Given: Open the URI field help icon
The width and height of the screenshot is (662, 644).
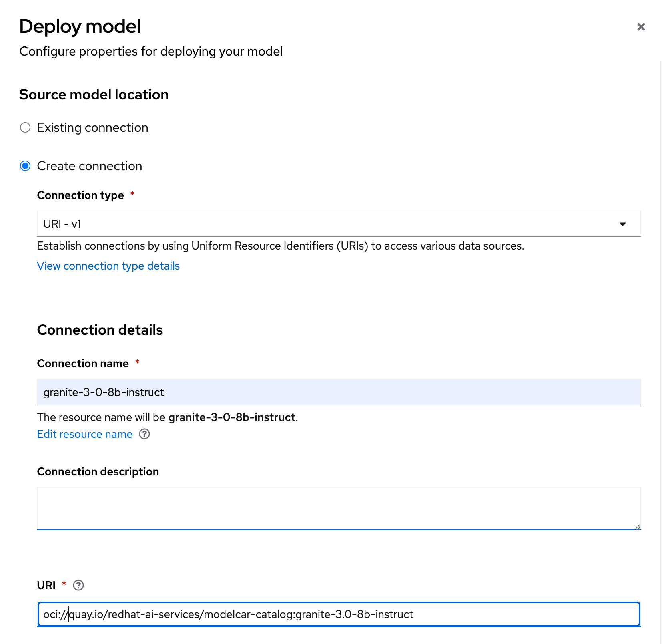Looking at the screenshot, I should click(78, 586).
